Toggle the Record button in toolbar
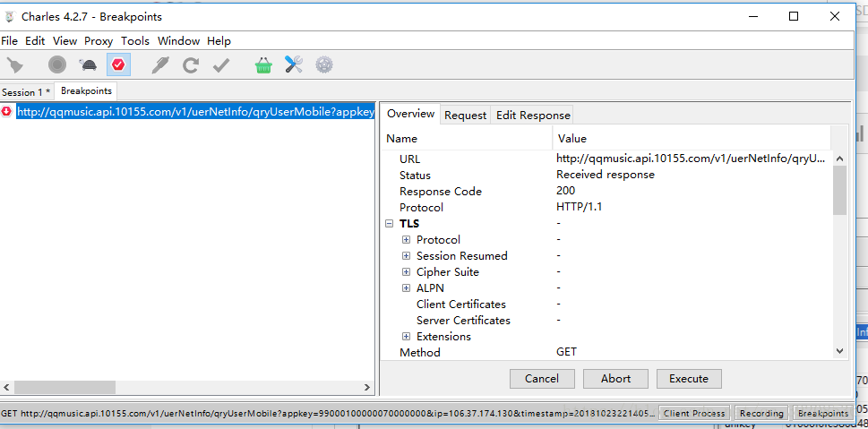Screen dimensions: 868x429 click(x=57, y=65)
